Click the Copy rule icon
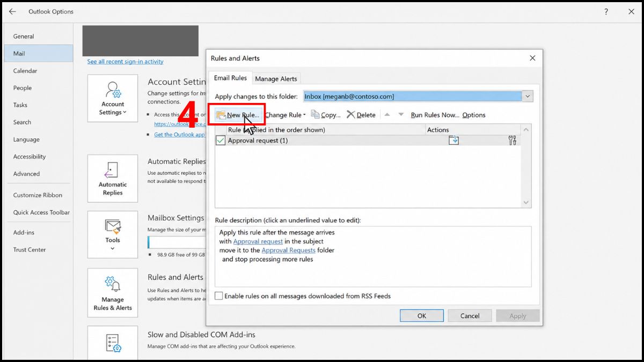 click(x=316, y=115)
